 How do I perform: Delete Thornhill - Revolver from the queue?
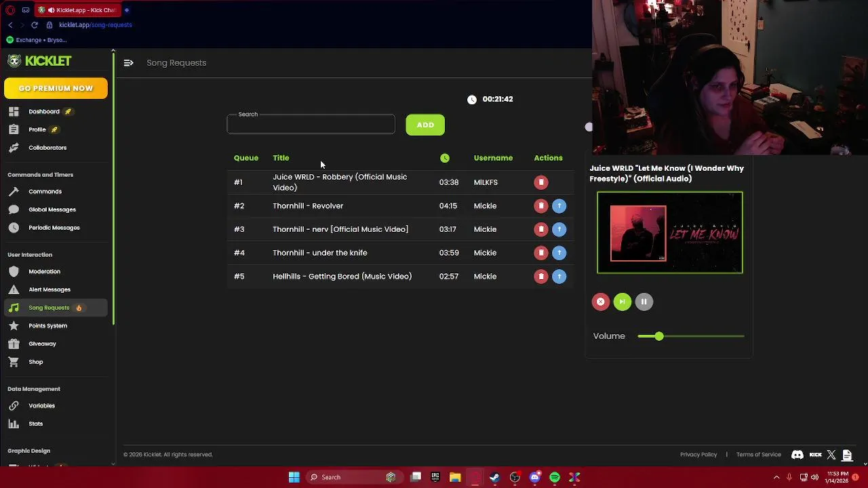click(540, 206)
